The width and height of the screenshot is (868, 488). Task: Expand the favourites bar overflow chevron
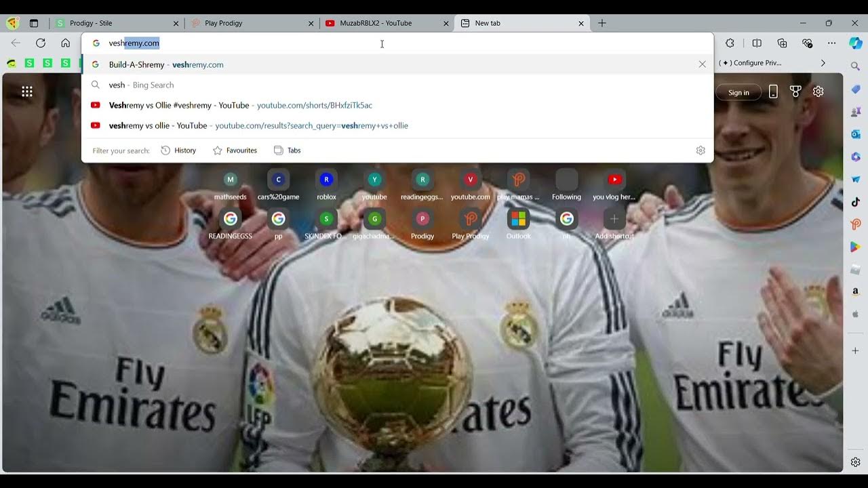click(823, 63)
